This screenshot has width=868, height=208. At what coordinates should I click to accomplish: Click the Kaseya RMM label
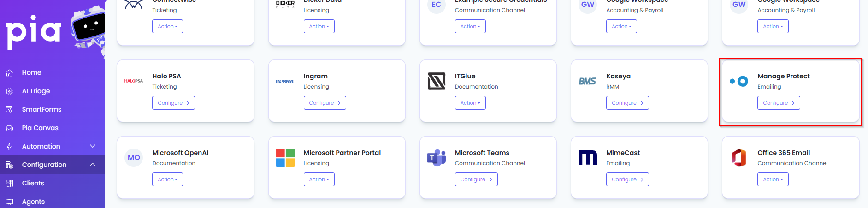pos(613,87)
